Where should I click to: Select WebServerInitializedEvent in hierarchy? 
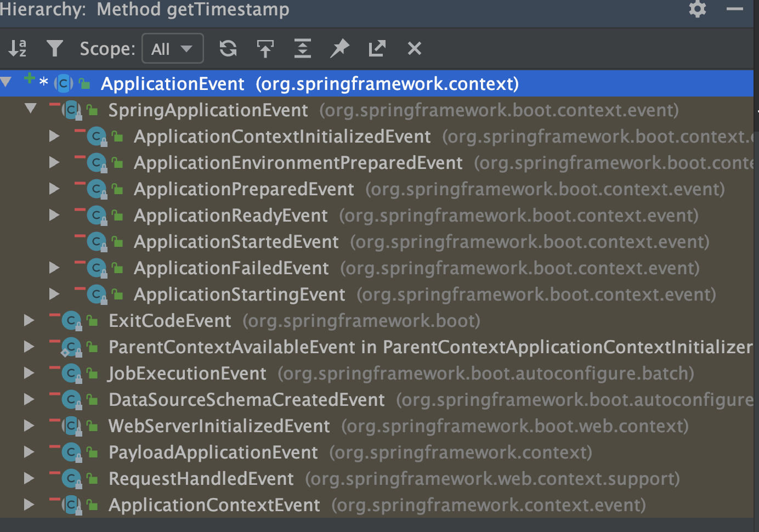(x=219, y=426)
